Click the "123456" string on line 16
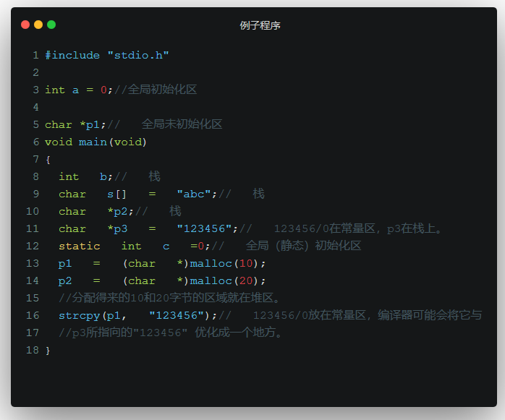Image resolution: width=505 pixels, height=420 pixels. [x=177, y=316]
